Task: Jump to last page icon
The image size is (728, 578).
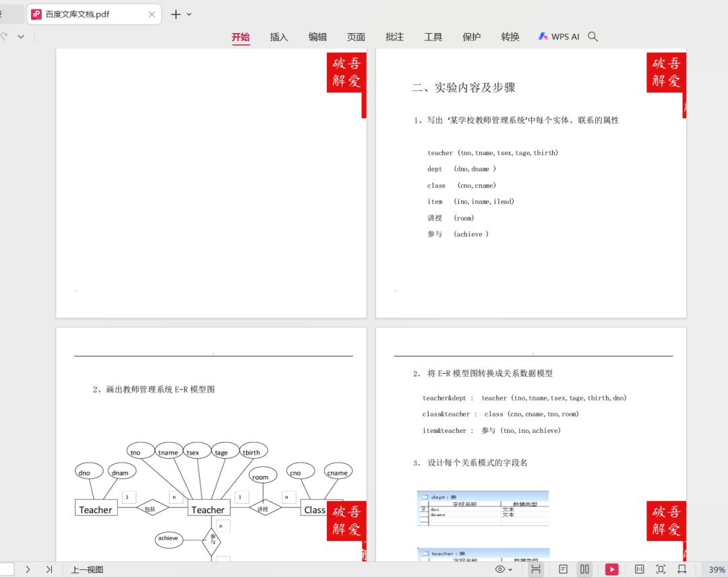Action: coord(49,569)
